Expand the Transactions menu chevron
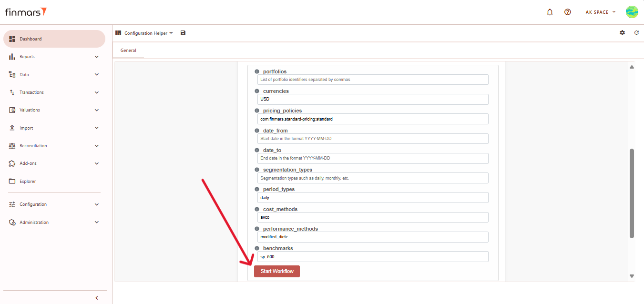 97,92
